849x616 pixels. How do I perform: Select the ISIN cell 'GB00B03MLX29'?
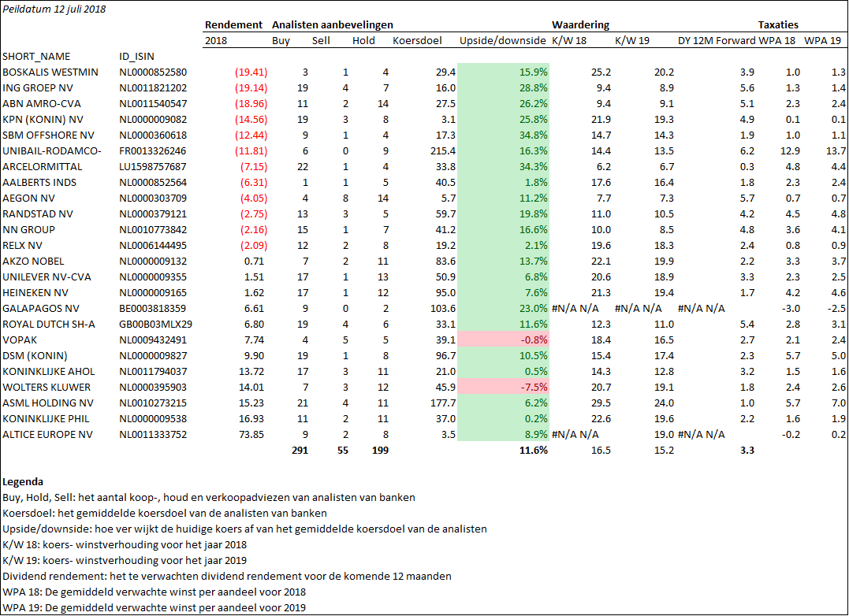(156, 324)
